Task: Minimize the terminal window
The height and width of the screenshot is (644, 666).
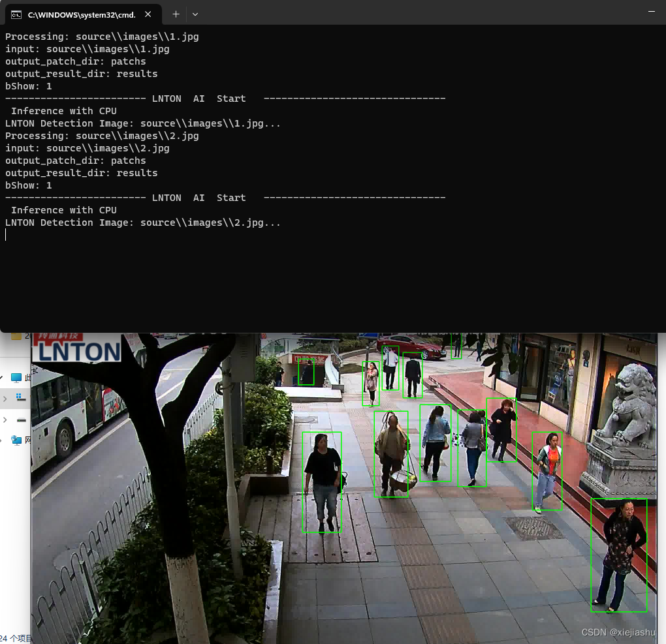Action: pyautogui.click(x=651, y=12)
